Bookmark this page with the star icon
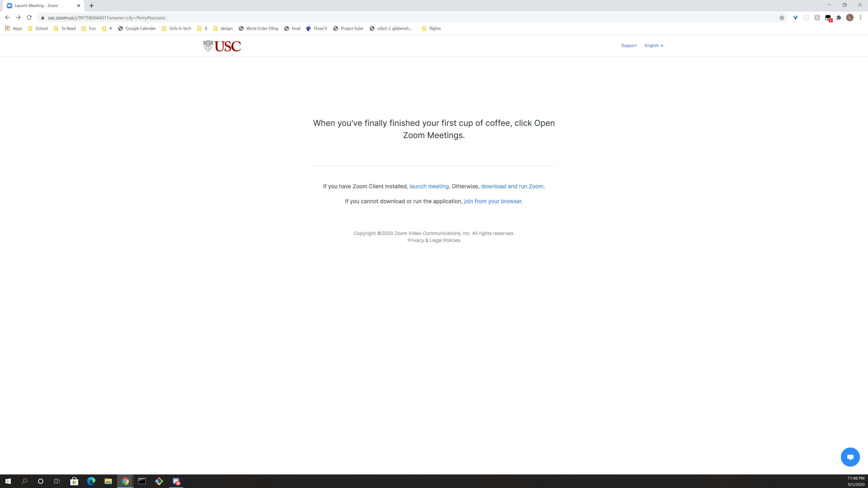 click(782, 18)
